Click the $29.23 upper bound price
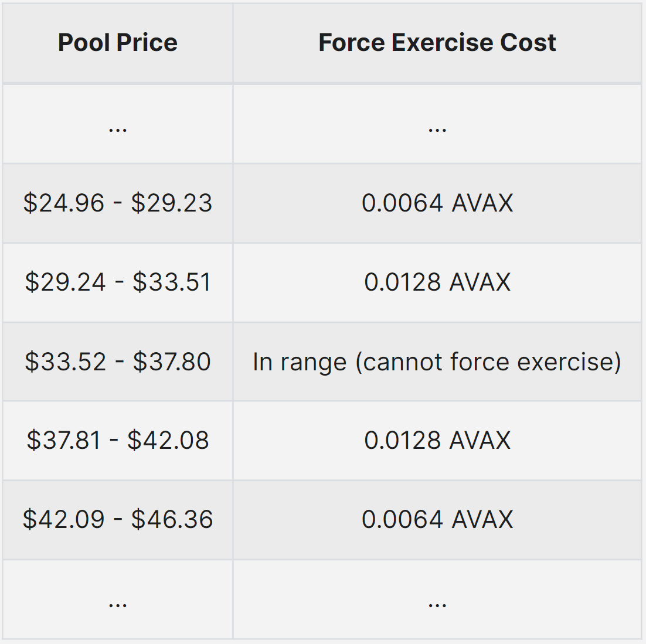 (x=171, y=203)
